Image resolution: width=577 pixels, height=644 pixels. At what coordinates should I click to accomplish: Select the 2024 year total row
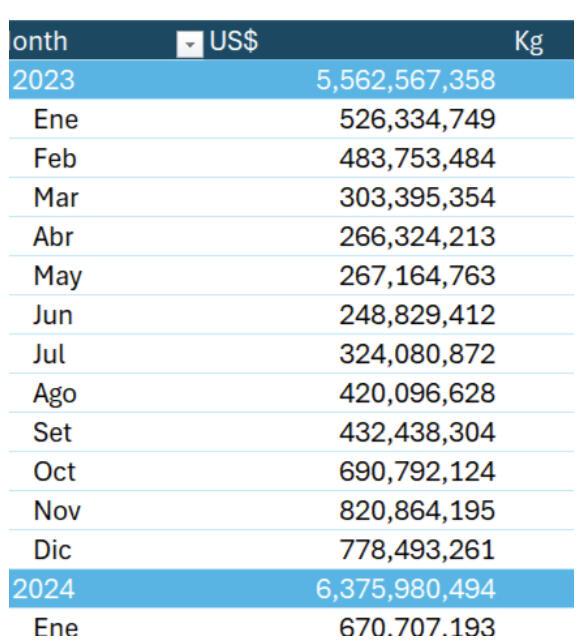coord(291,588)
